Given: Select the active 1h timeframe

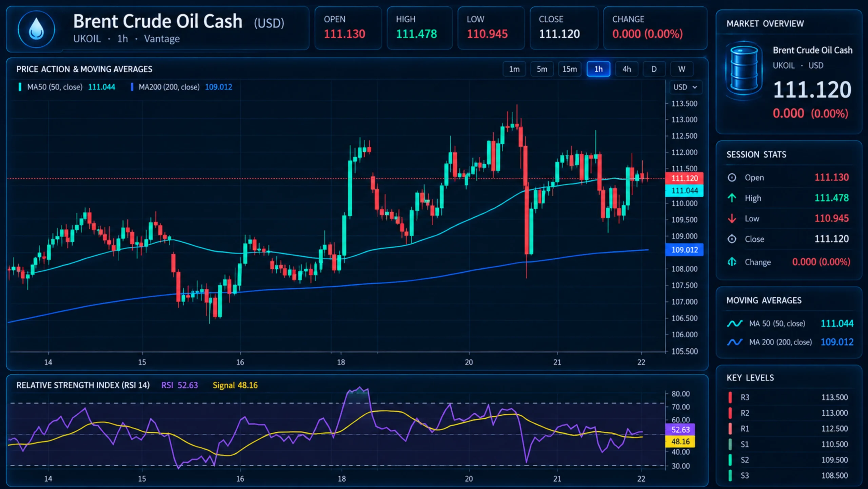Looking at the screenshot, I should [598, 69].
